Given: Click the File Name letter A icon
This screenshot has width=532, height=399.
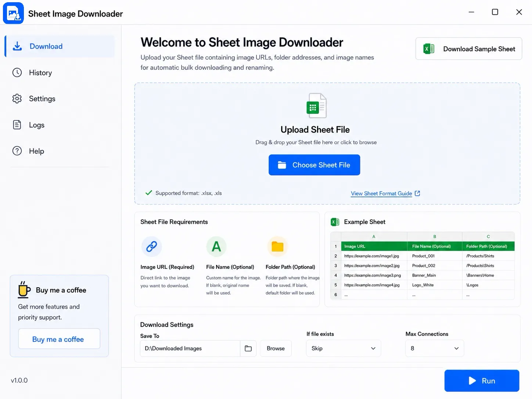Looking at the screenshot, I should pos(216,247).
